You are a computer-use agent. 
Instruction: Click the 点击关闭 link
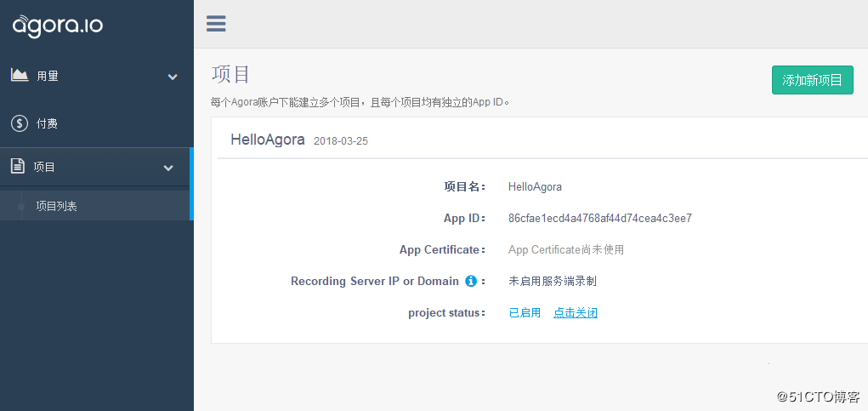point(576,313)
